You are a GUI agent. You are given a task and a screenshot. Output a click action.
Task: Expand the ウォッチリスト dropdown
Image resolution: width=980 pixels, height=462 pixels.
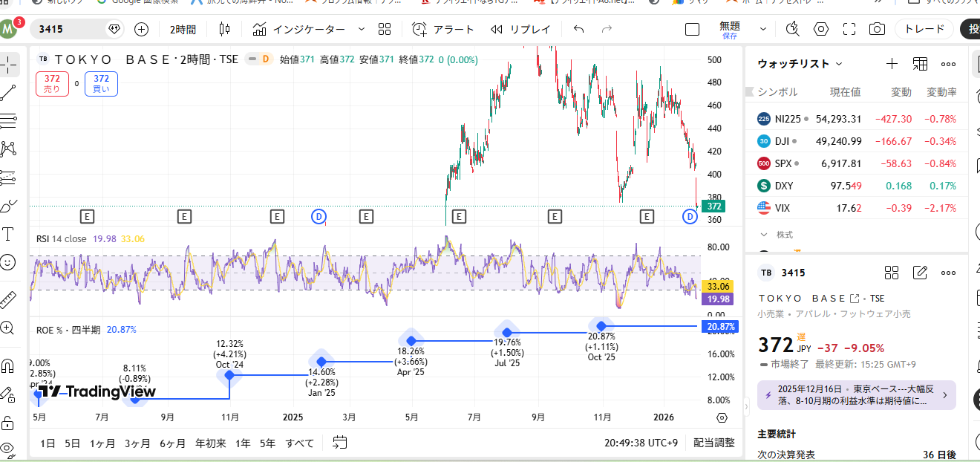tap(800, 64)
